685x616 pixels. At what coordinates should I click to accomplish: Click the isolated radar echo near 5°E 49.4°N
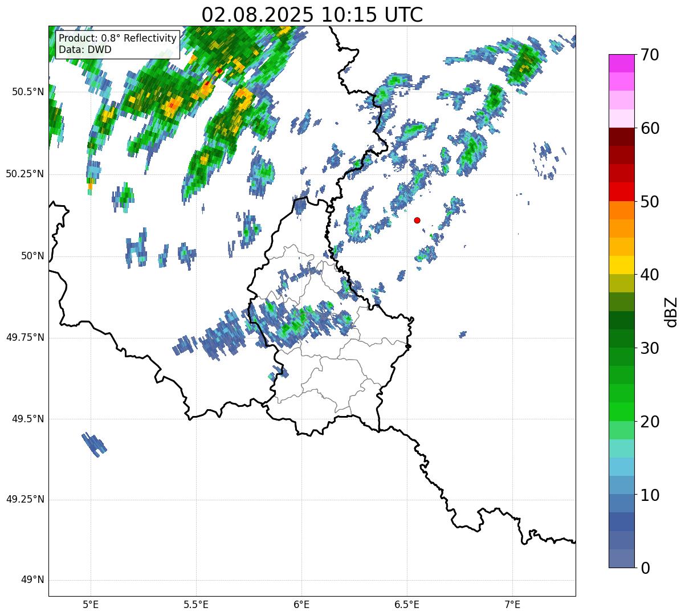coord(94,444)
